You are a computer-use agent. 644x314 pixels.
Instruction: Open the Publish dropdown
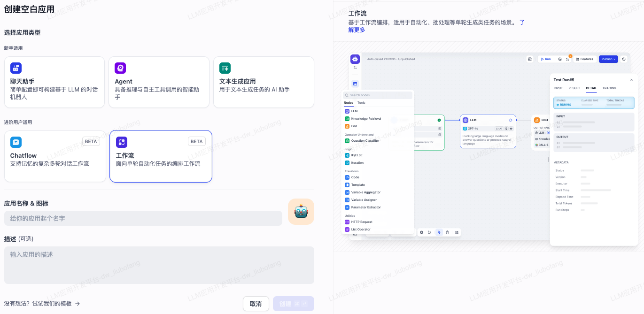pyautogui.click(x=607, y=59)
